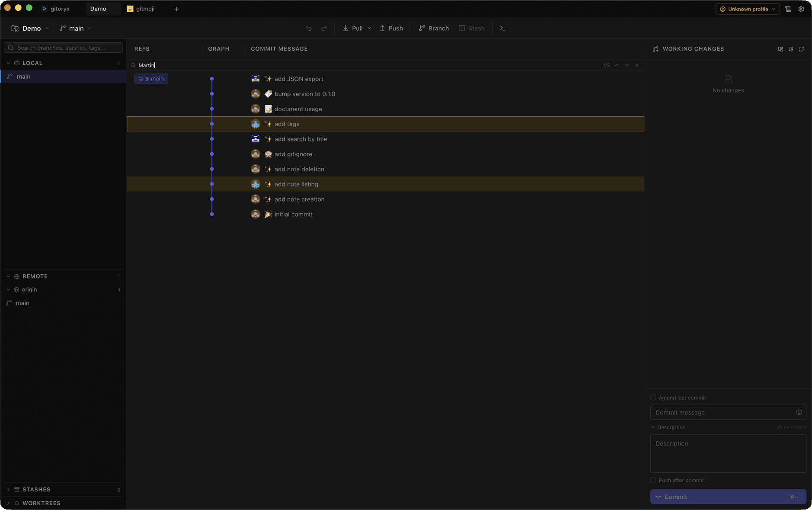Viewport: 812px width, 510px height.
Task: Open a new tab with the plus button
Action: pyautogui.click(x=176, y=9)
